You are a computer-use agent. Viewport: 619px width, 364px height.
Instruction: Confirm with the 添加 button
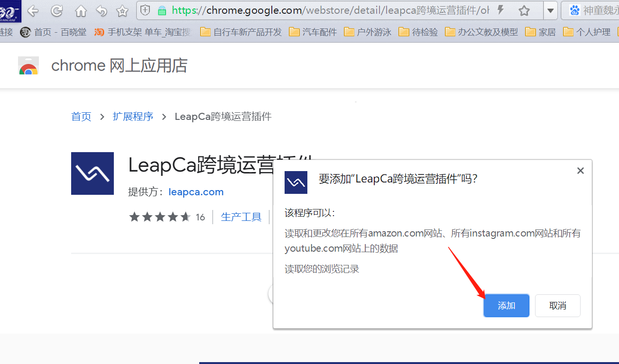point(507,306)
